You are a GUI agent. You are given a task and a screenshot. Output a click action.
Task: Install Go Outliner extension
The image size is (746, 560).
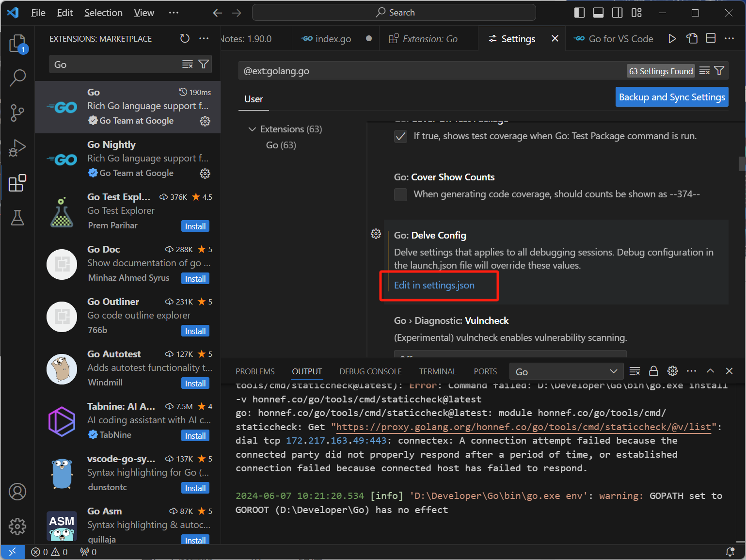[195, 331]
